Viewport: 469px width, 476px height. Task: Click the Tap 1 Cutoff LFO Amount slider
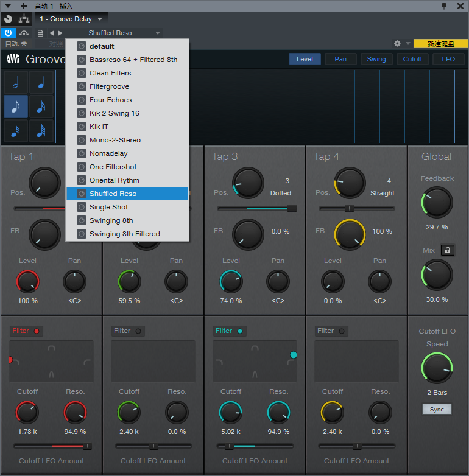pos(52,446)
